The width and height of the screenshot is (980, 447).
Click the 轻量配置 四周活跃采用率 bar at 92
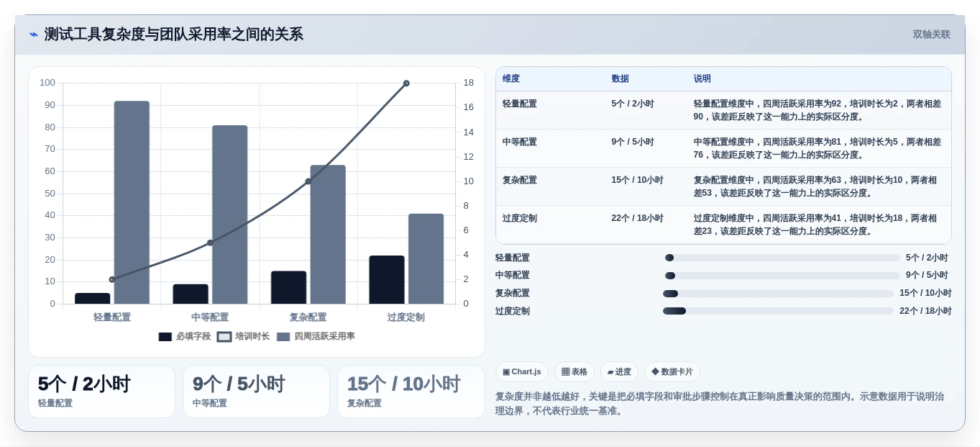pos(132,202)
